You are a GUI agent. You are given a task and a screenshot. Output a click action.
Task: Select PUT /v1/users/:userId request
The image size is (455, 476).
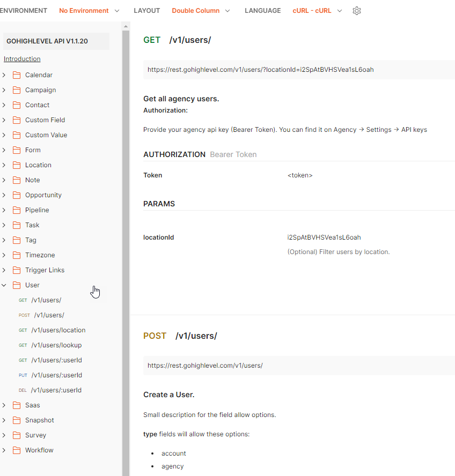50,375
